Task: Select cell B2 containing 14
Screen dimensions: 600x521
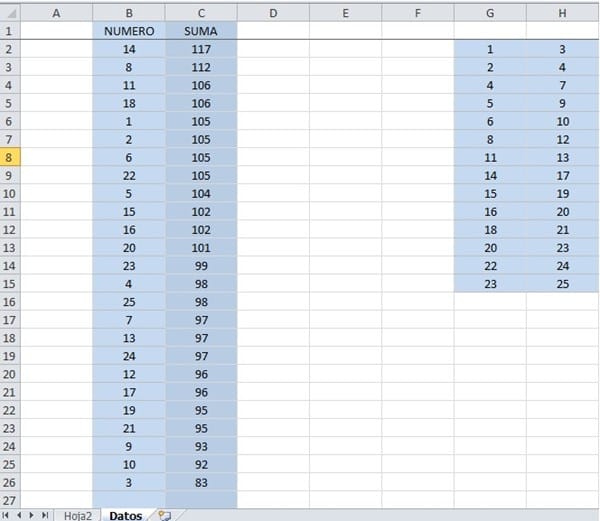Action: pyautogui.click(x=129, y=49)
